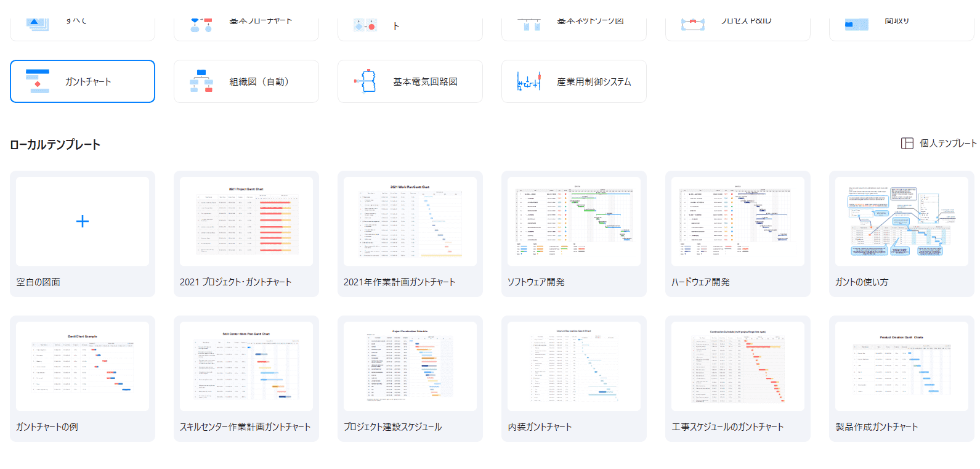Choose the ソフトウェア開発 template thumbnail
980x469 pixels.
click(574, 222)
